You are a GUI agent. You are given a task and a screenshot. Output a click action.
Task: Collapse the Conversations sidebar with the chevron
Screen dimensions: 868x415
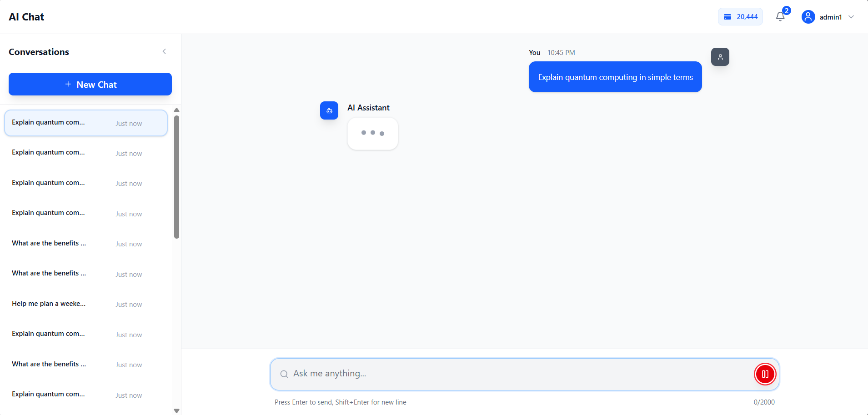(x=164, y=52)
